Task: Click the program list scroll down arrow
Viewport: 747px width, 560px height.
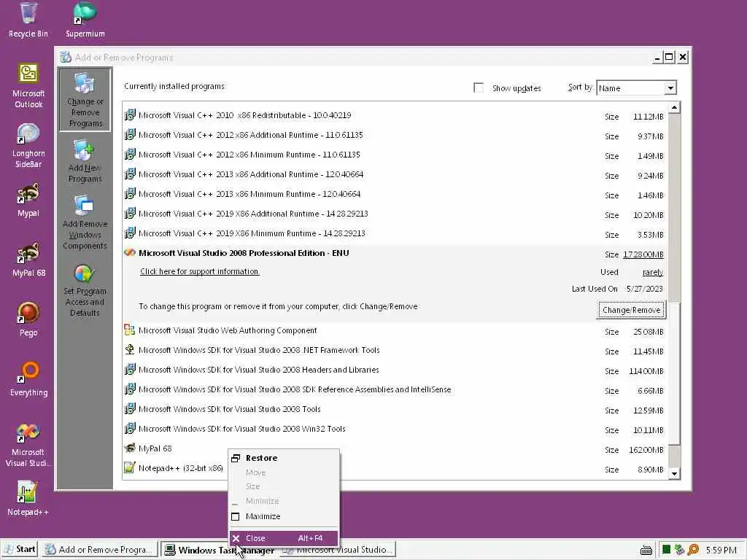Action: pyautogui.click(x=674, y=474)
